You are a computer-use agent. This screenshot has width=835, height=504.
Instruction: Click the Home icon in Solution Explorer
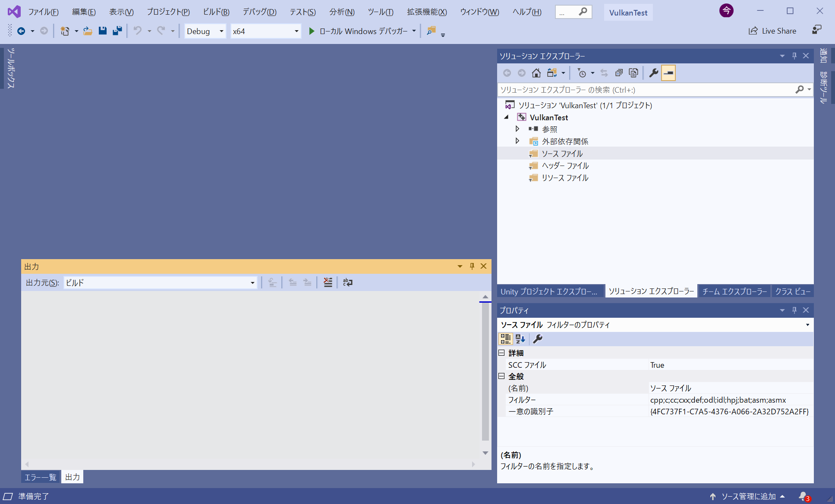click(536, 73)
